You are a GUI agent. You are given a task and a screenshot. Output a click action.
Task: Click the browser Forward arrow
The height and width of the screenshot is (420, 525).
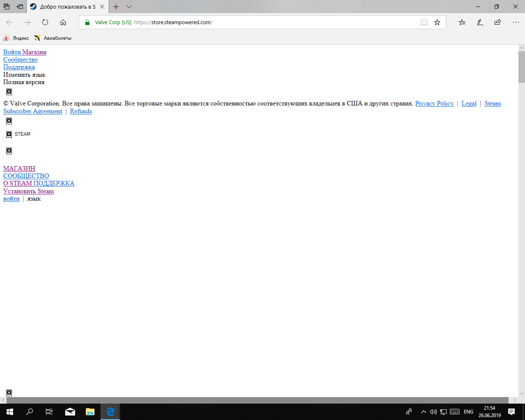click(27, 22)
